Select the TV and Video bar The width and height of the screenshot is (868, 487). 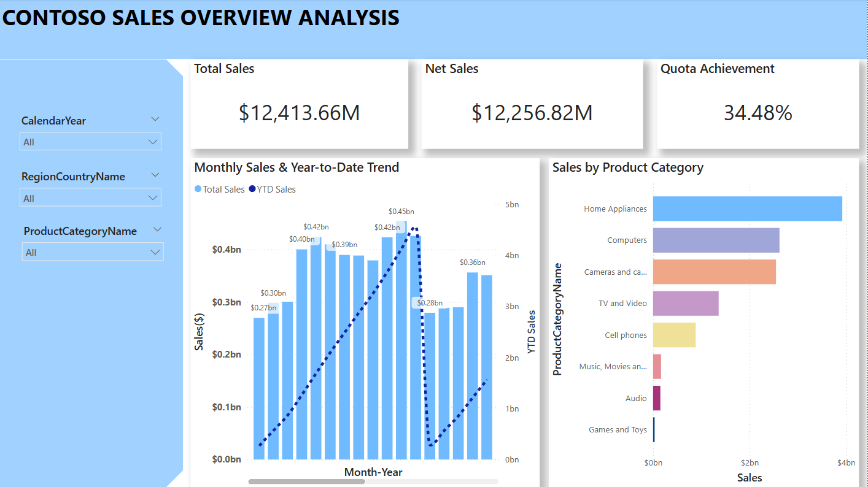[x=686, y=303]
